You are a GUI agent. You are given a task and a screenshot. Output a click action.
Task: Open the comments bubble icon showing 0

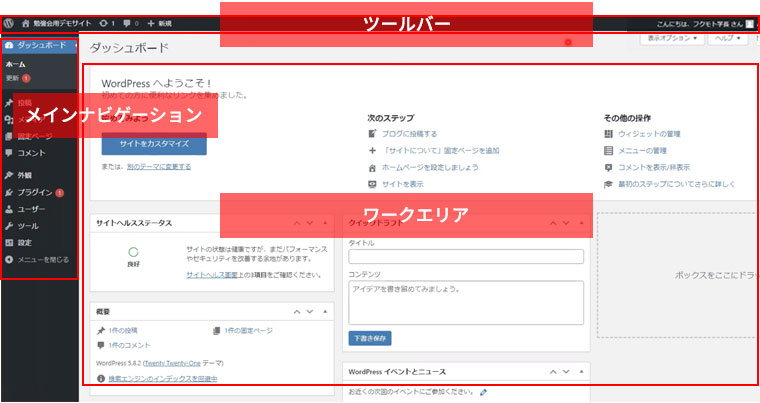[x=131, y=23]
